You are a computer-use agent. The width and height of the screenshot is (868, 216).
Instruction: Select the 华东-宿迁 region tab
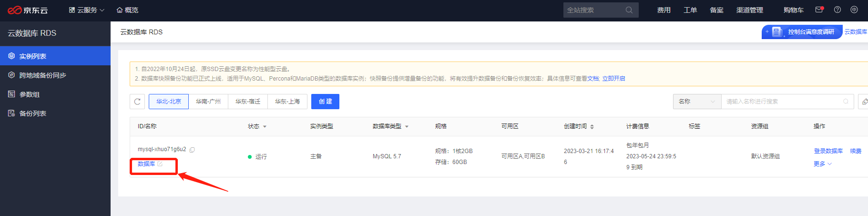(248, 102)
